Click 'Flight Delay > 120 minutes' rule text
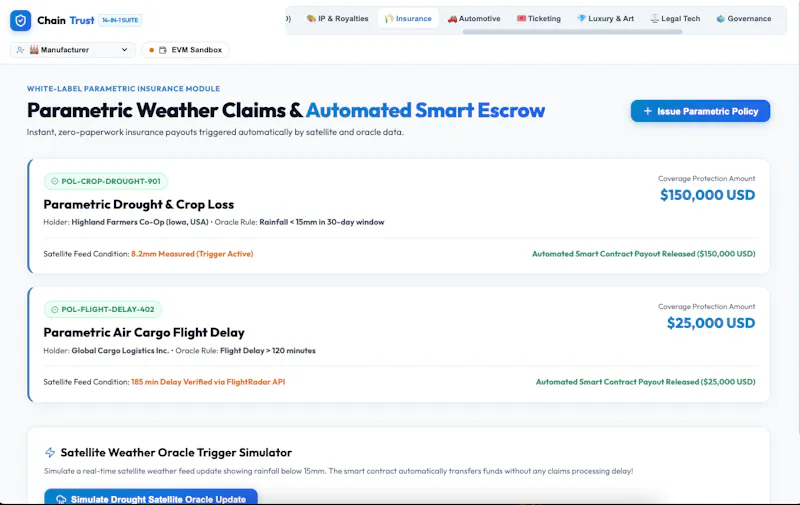This screenshot has width=800, height=505. click(268, 351)
